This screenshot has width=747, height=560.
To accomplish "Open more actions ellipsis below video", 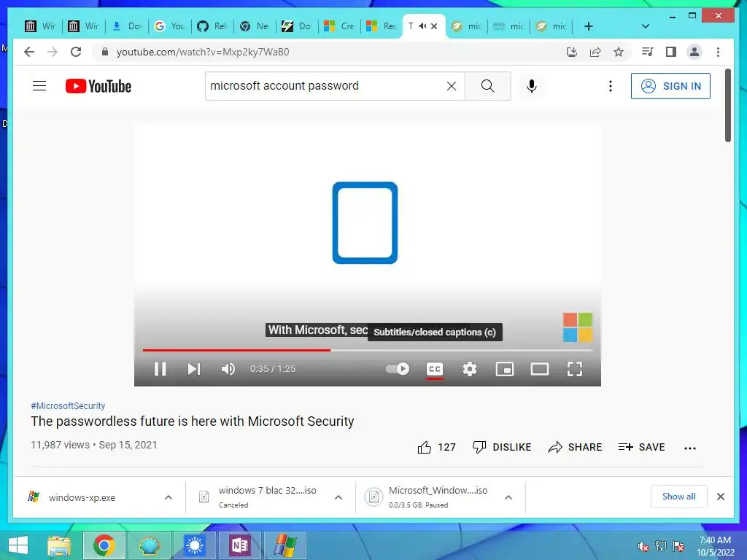I will (x=690, y=448).
